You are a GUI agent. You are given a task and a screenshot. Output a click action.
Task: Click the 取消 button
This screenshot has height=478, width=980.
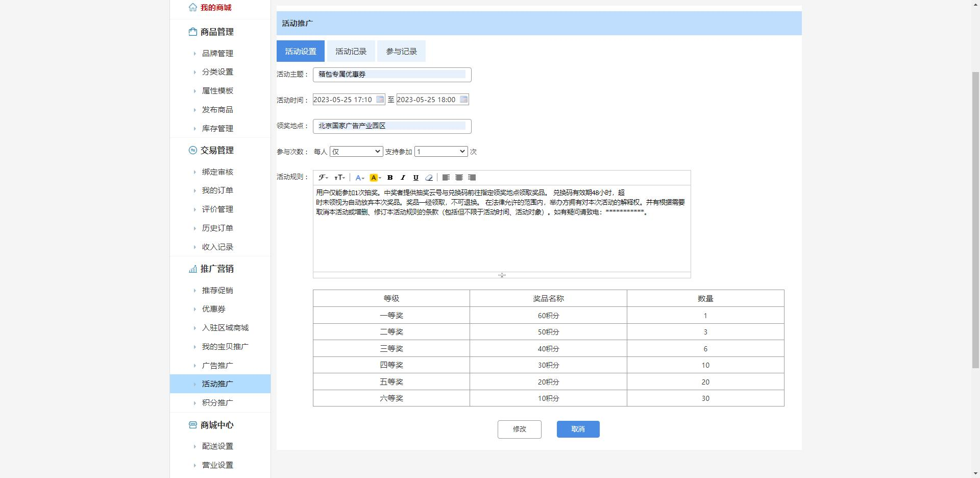coord(578,429)
